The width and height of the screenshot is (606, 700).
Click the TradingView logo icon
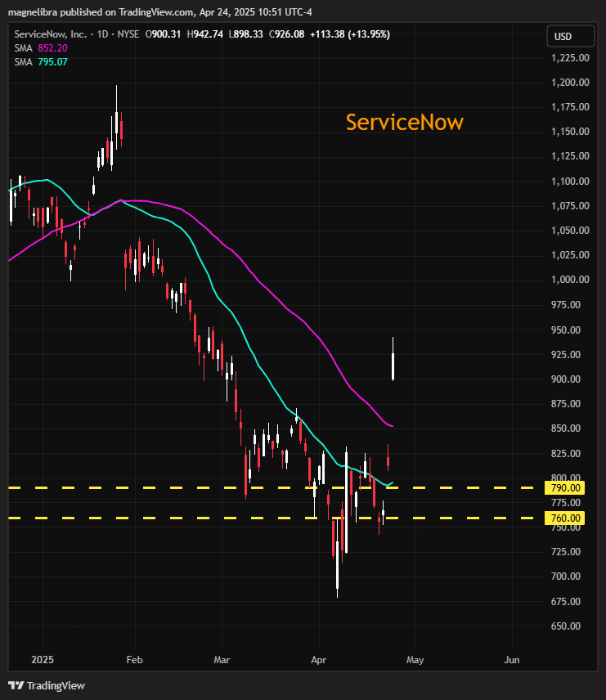tap(16, 685)
